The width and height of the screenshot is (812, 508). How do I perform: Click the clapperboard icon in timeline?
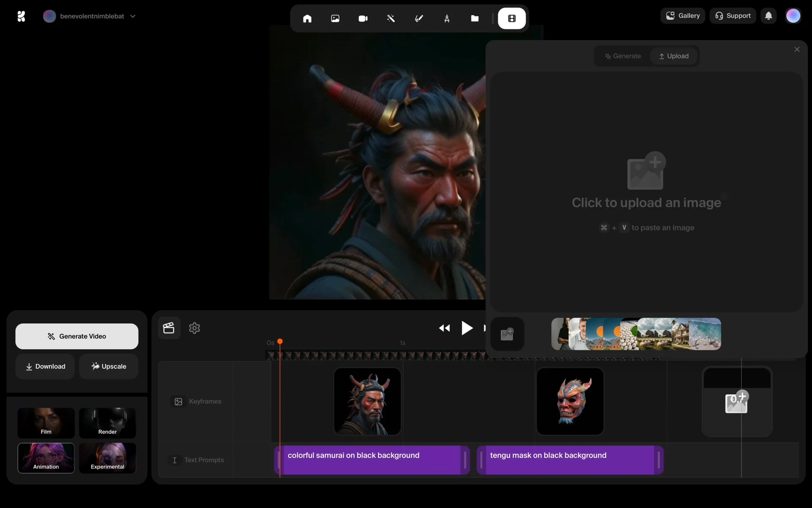169,328
